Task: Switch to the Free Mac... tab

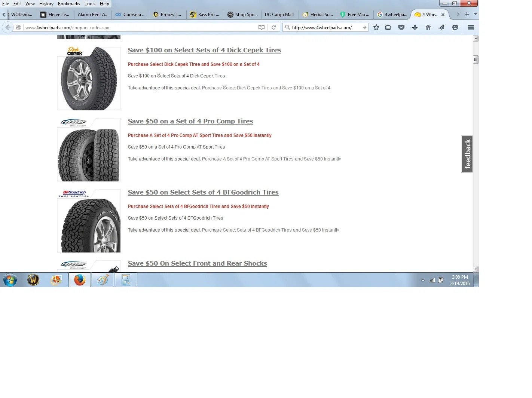Action: 355,15
